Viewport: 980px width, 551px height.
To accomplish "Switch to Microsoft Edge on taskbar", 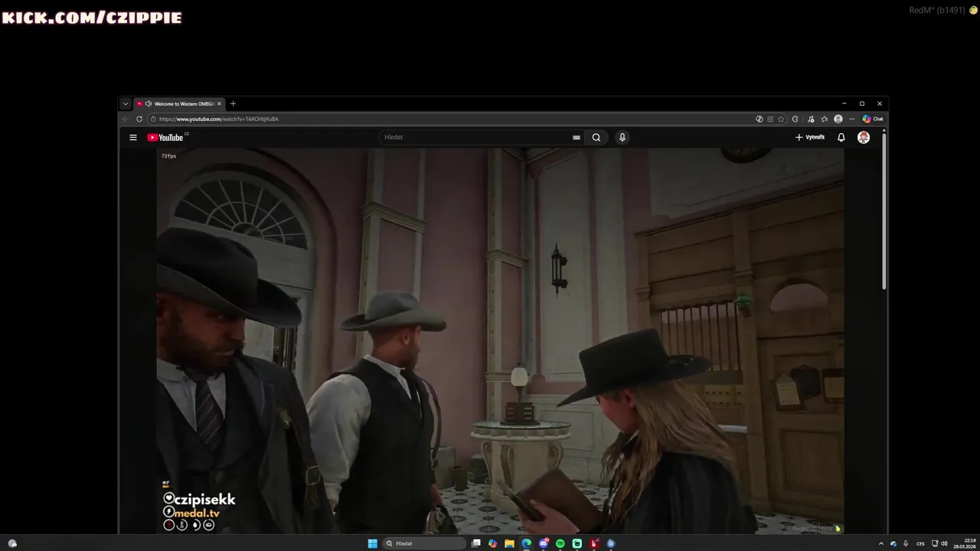I will click(526, 543).
